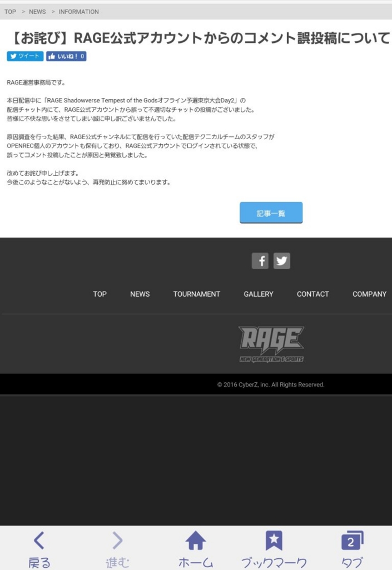392x570 pixels.
Task: Click the line starting 皆様に不快な思いを
Action: tap(91, 119)
